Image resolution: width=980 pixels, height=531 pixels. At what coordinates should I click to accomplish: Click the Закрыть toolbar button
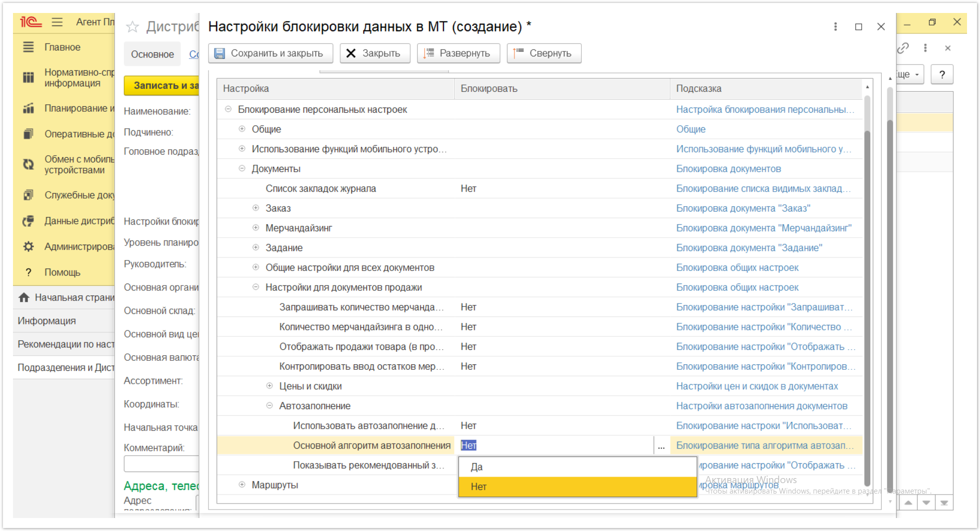[375, 53]
